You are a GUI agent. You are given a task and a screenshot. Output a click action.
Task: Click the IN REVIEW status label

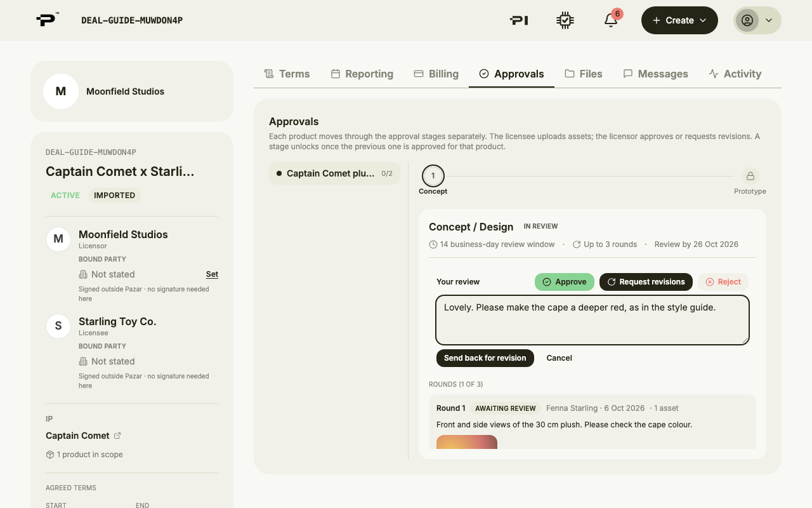tap(540, 226)
